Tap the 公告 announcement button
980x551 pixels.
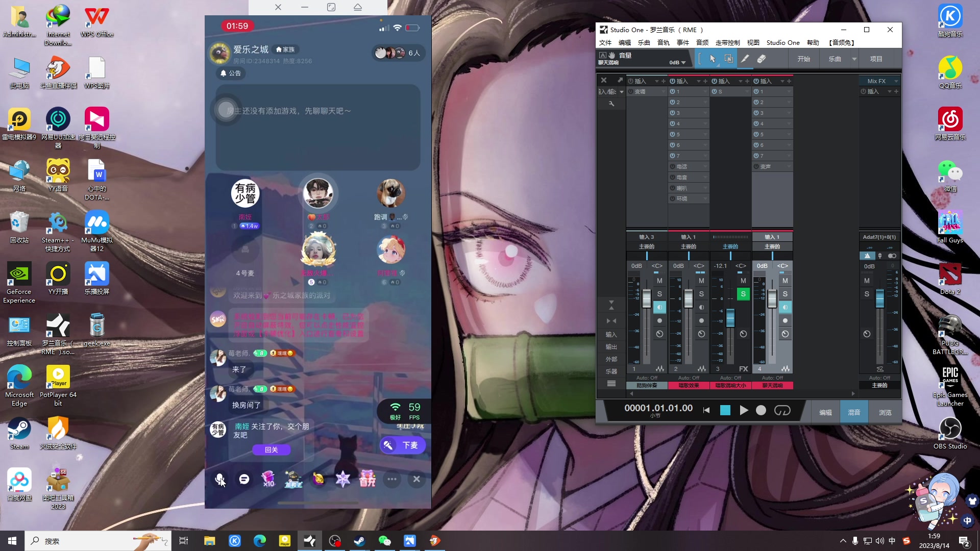point(230,73)
